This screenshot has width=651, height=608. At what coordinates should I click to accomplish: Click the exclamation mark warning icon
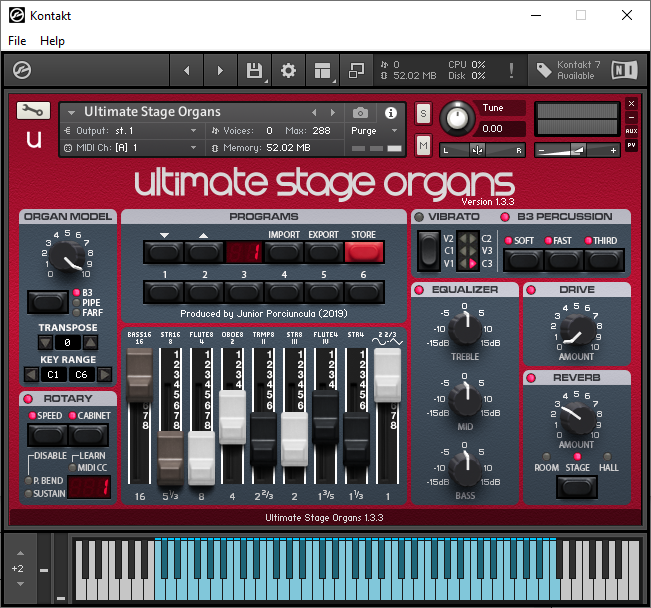pos(511,70)
